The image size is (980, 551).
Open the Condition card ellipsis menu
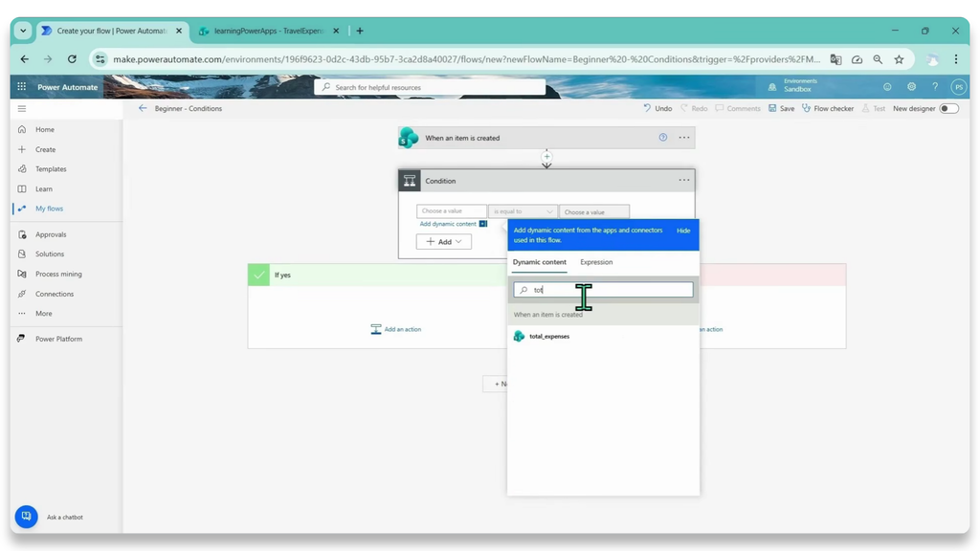684,181
